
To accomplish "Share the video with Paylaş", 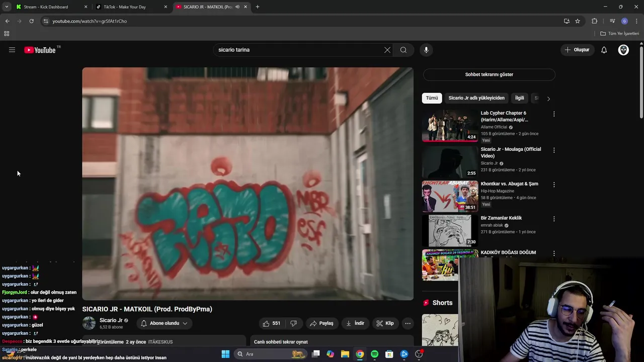I will 321,323.
